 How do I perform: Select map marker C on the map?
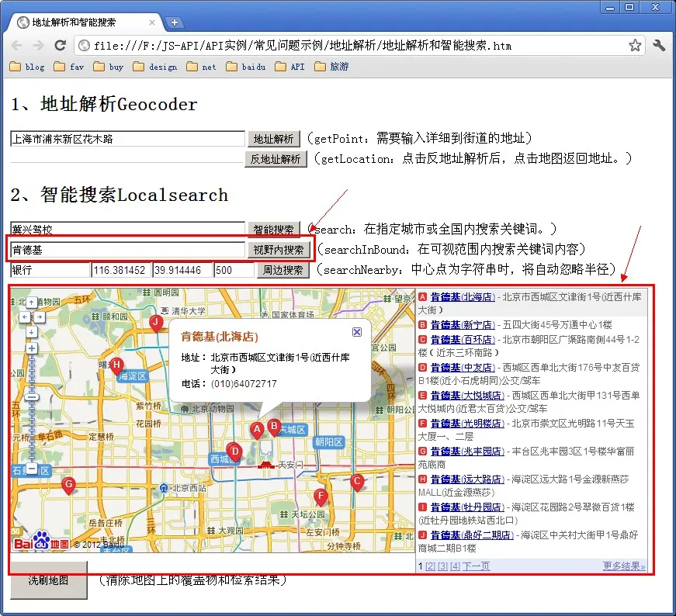[357, 481]
